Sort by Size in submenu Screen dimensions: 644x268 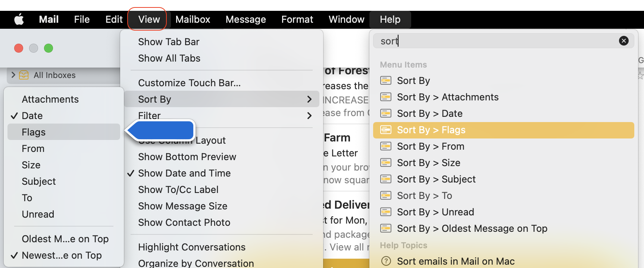coord(63,165)
